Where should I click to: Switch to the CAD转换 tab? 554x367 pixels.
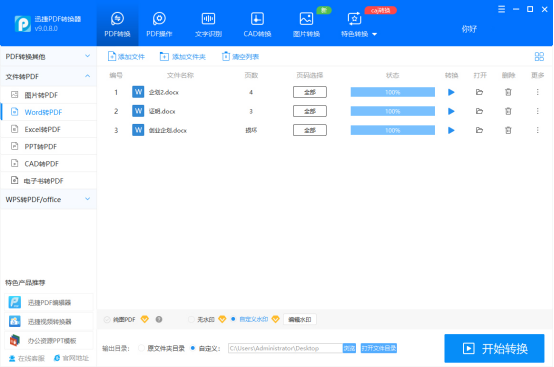pyautogui.click(x=257, y=24)
